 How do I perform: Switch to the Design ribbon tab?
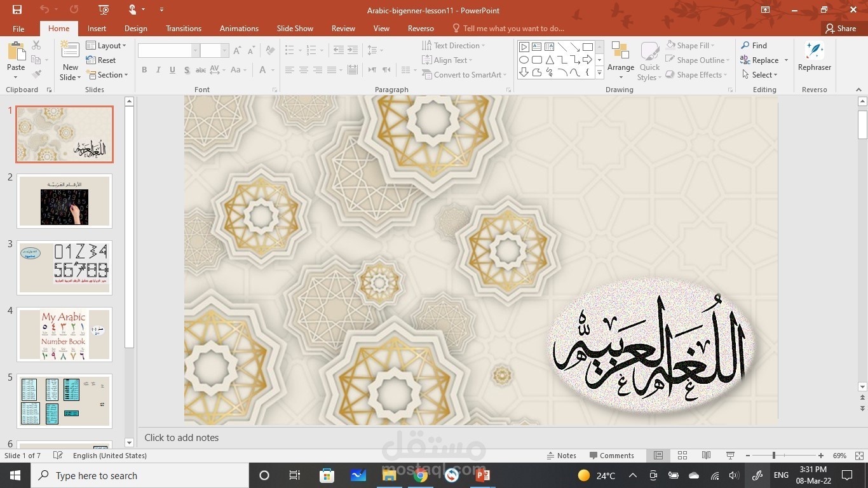(x=135, y=29)
